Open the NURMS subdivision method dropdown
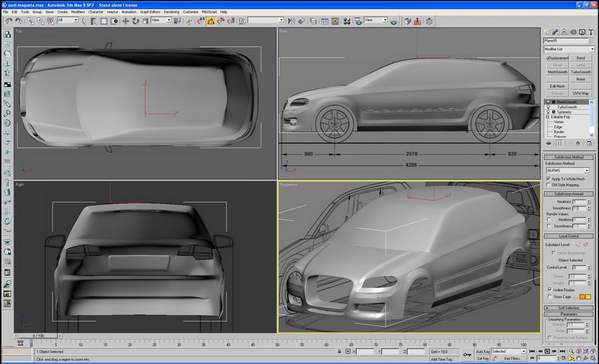Screen dimensions: 599x364 (x=569, y=170)
